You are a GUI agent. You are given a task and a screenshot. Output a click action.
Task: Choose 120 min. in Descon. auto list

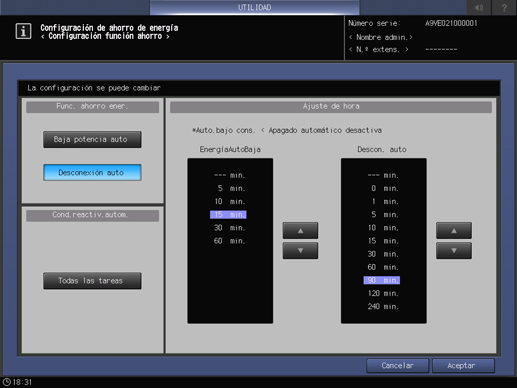click(383, 293)
